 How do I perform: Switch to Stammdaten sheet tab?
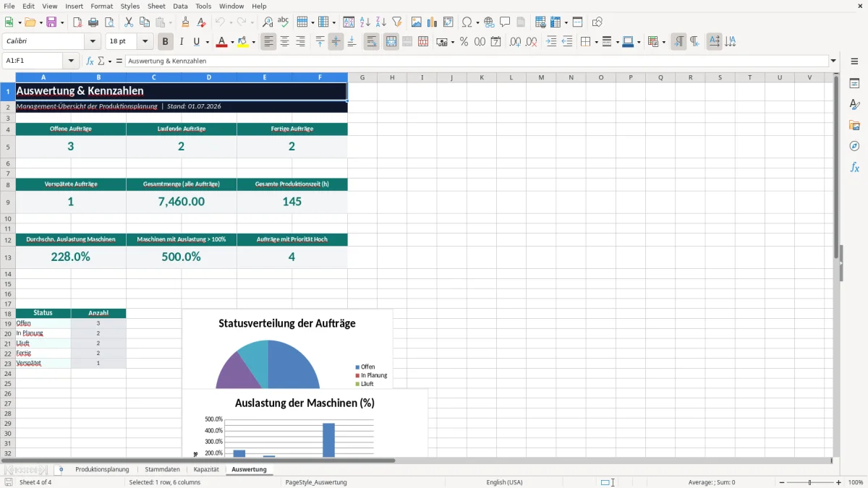click(162, 469)
